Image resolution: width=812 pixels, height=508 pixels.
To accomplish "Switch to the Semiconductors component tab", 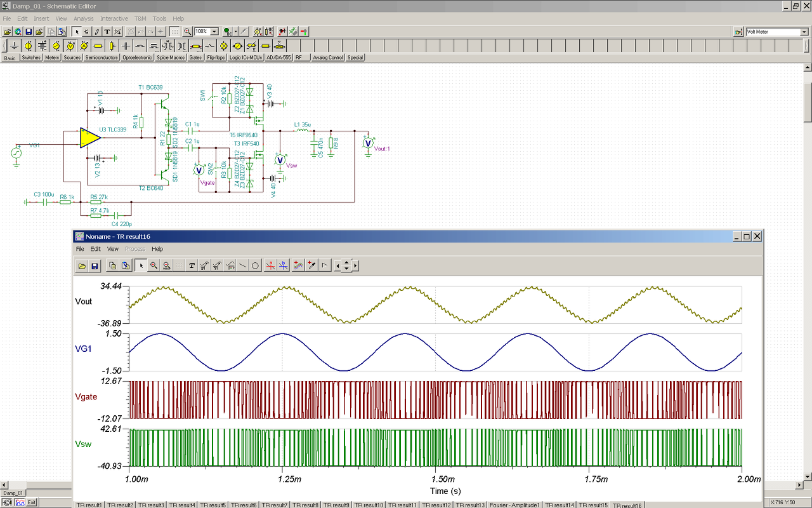I will tap(101, 58).
